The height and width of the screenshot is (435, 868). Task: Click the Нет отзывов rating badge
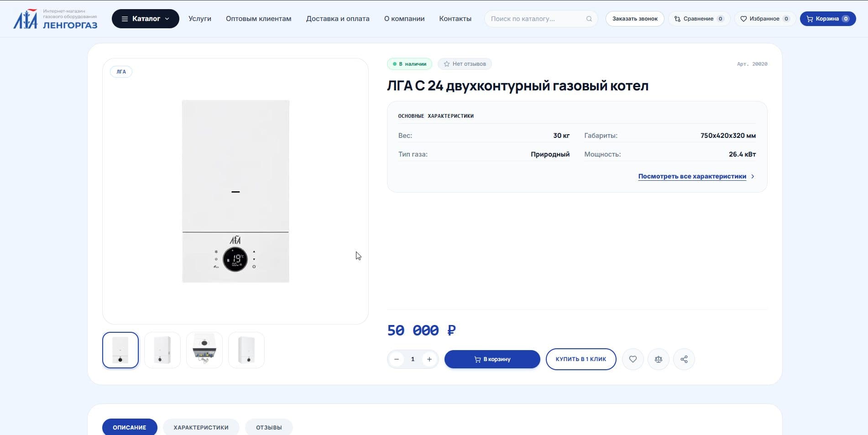pyautogui.click(x=465, y=64)
